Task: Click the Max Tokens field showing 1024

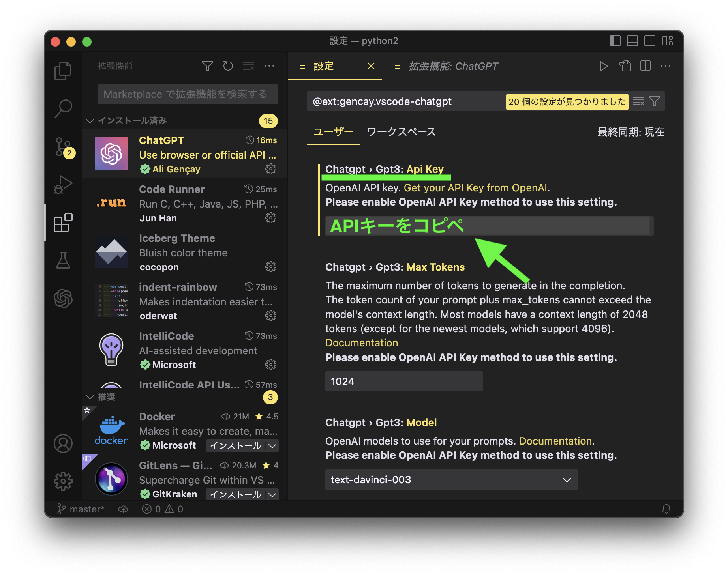Action: click(x=404, y=382)
